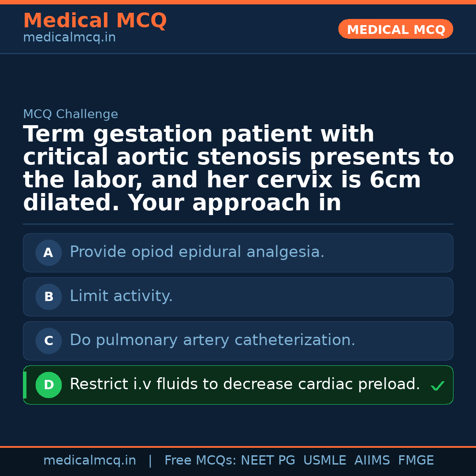This screenshot has width=476, height=476.
Task: Select USMLE in the footer
Action: point(324,461)
